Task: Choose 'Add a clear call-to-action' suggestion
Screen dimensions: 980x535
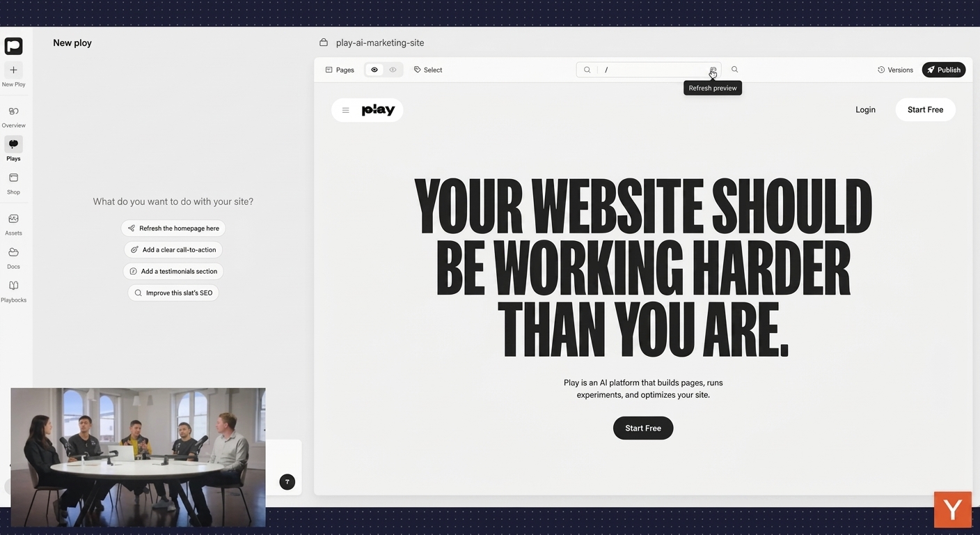Action: pyautogui.click(x=173, y=249)
